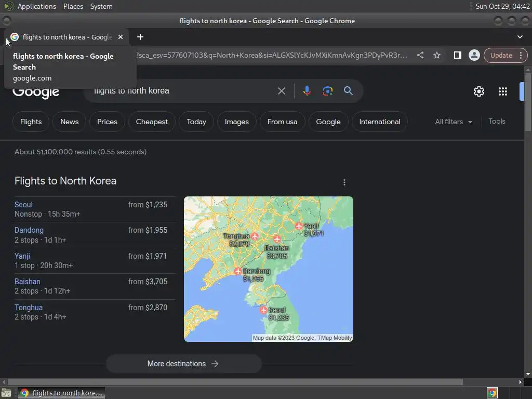Select the Prices filter chip

pyautogui.click(x=107, y=122)
